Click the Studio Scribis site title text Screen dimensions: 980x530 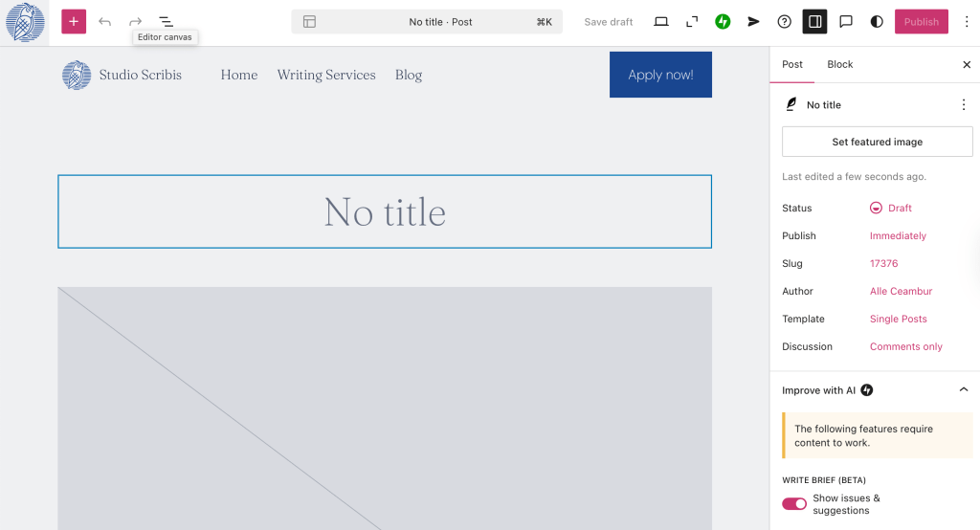tap(141, 75)
